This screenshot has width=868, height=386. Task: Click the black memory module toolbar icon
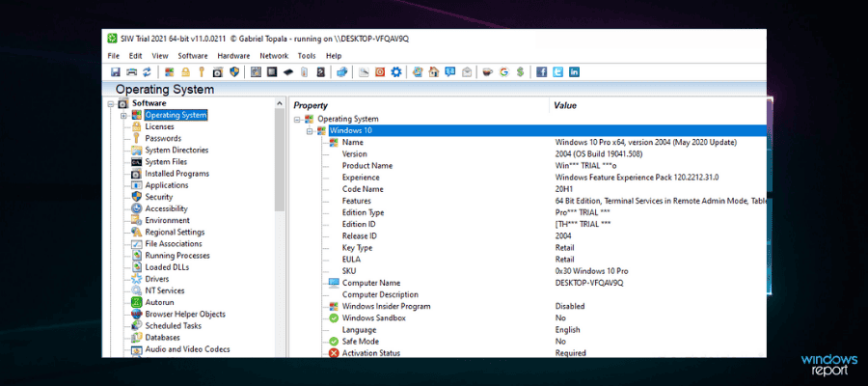click(287, 72)
